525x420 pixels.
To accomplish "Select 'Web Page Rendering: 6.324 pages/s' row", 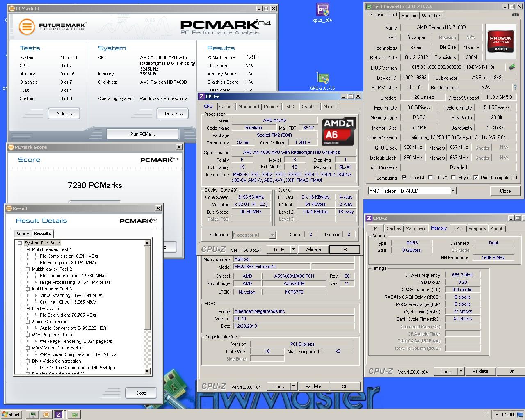I will pos(76,341).
